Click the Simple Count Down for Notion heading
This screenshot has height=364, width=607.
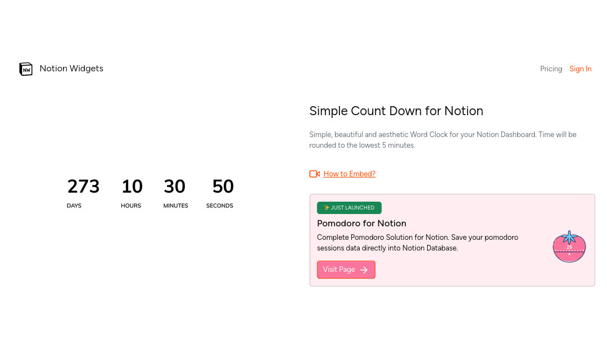point(396,111)
